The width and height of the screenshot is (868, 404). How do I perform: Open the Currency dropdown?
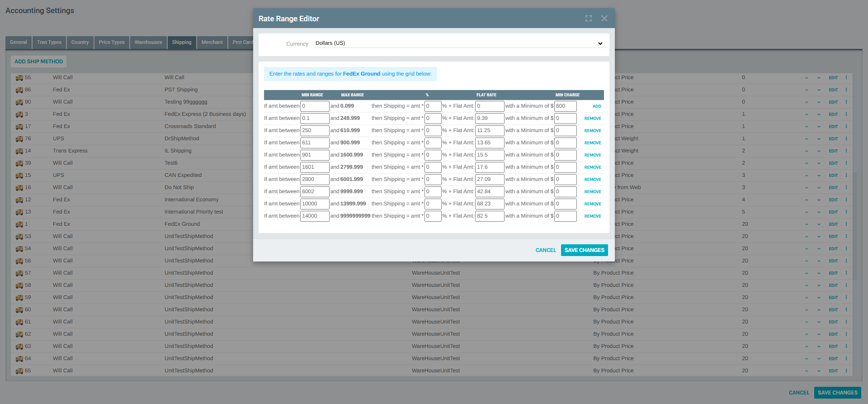point(458,43)
